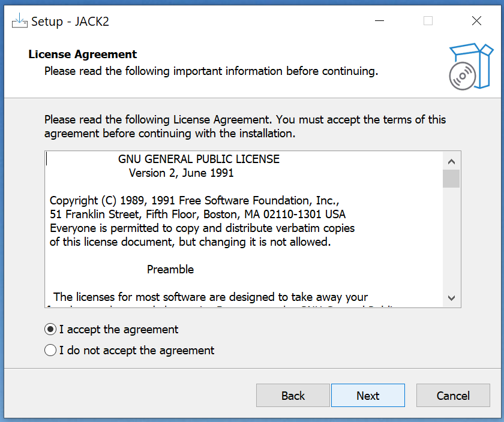Go back to the previous setup step
The width and height of the screenshot is (504, 422).
293,396
